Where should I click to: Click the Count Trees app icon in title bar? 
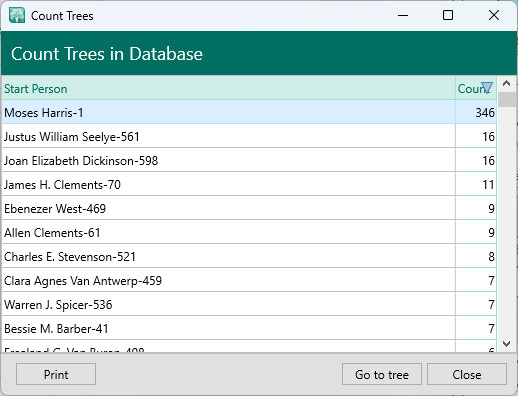[x=17, y=15]
